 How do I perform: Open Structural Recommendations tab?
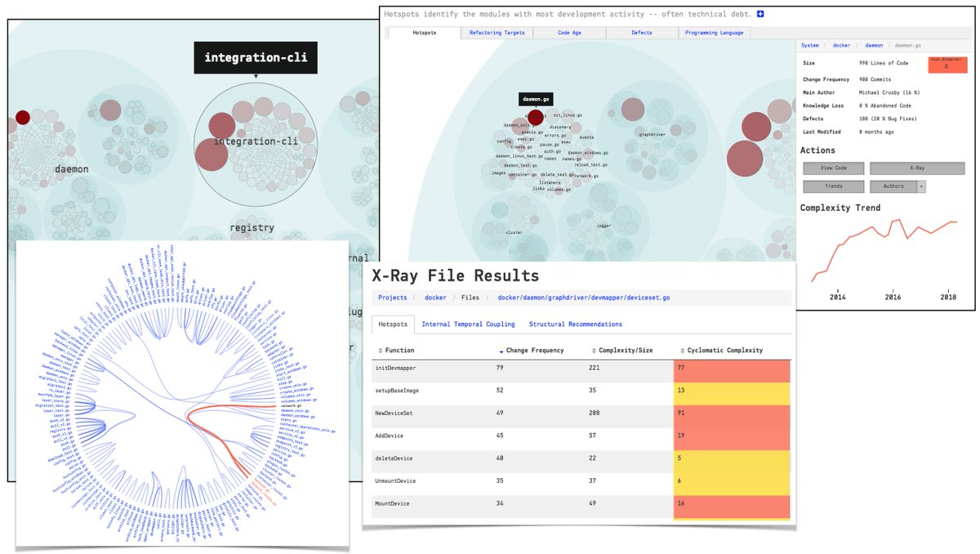click(575, 324)
